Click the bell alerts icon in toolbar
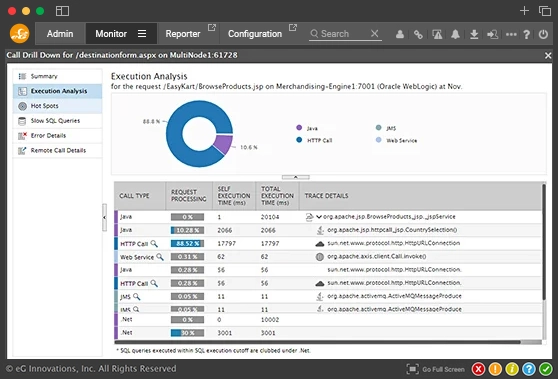 [455, 34]
